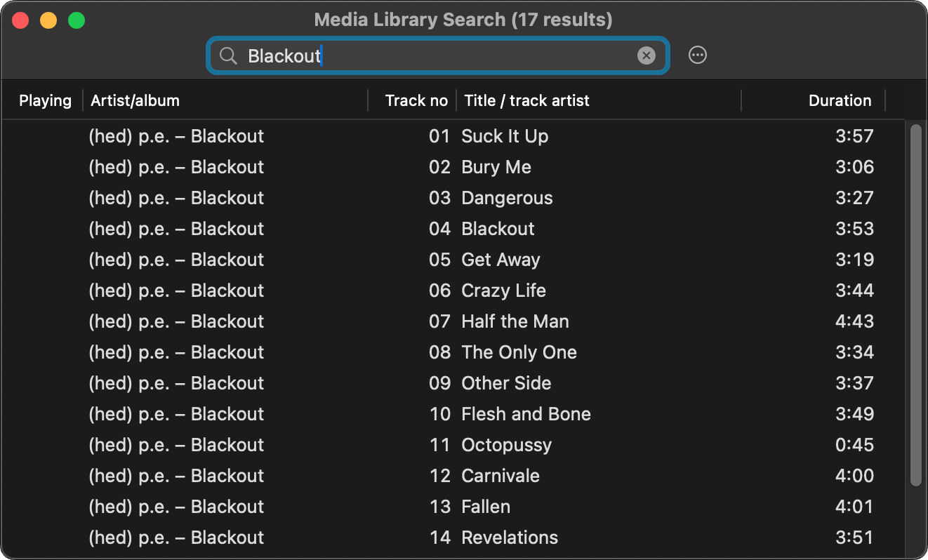Image resolution: width=928 pixels, height=560 pixels.
Task: Sort by the Track no column header
Action: click(416, 100)
